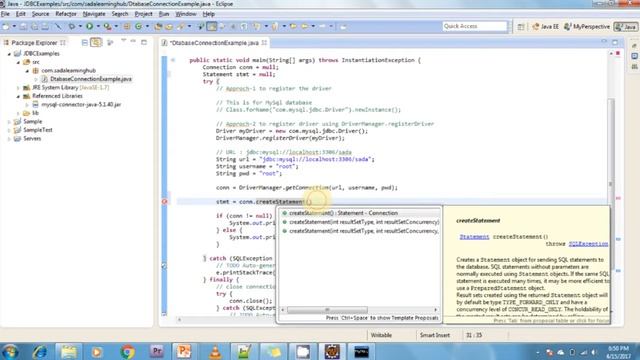Click in the Quick Access field
Screen dimensions: 640x360
tap(474, 26)
